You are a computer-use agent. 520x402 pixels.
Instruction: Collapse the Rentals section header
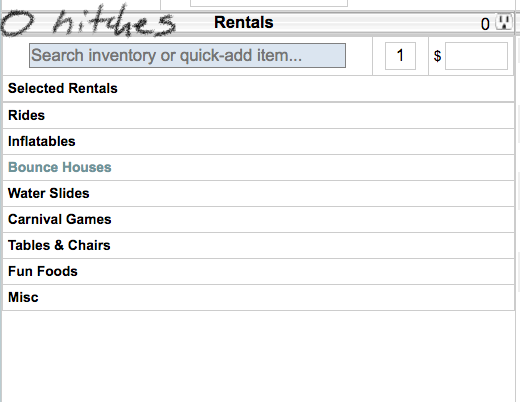[258, 23]
